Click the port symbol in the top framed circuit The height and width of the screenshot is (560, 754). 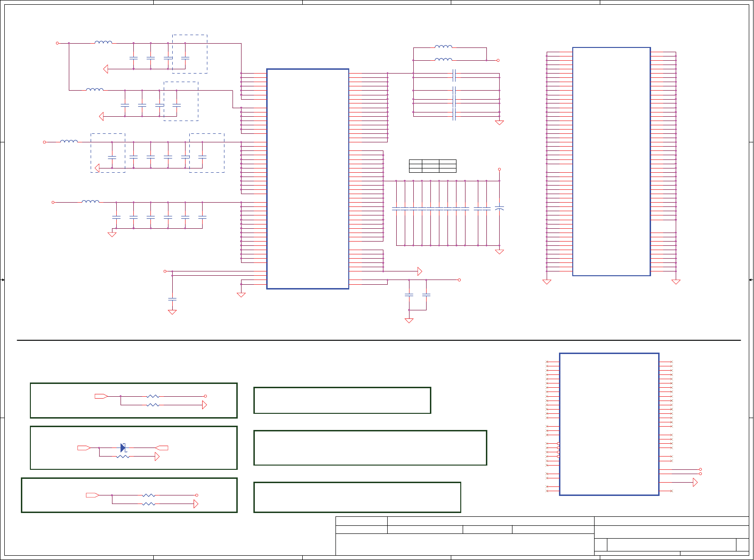pyautogui.click(x=101, y=396)
